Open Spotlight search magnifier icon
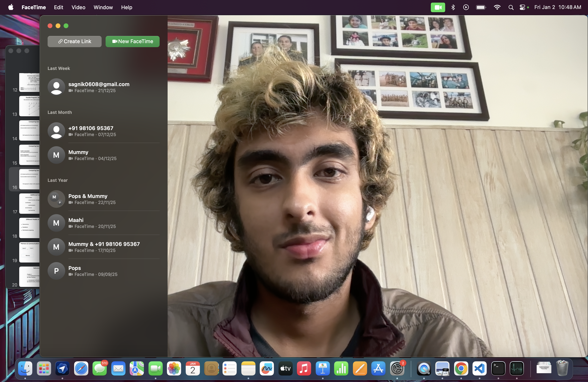588x382 pixels. point(511,7)
